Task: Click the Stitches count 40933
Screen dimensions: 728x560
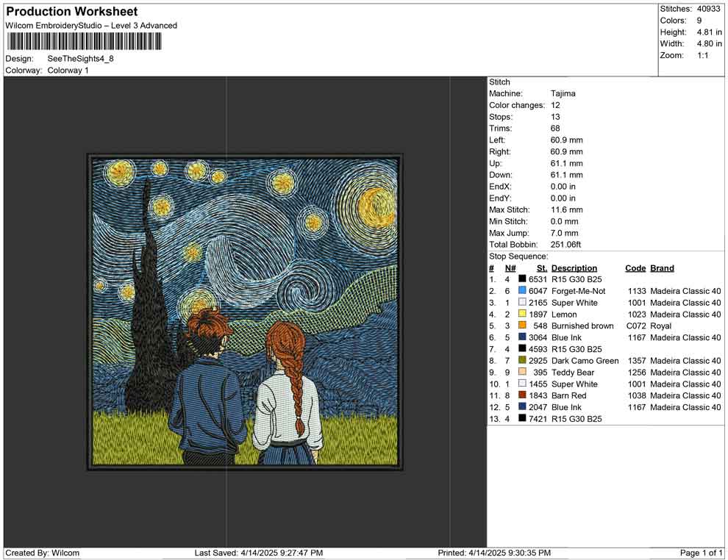Action: pyautogui.click(x=708, y=9)
